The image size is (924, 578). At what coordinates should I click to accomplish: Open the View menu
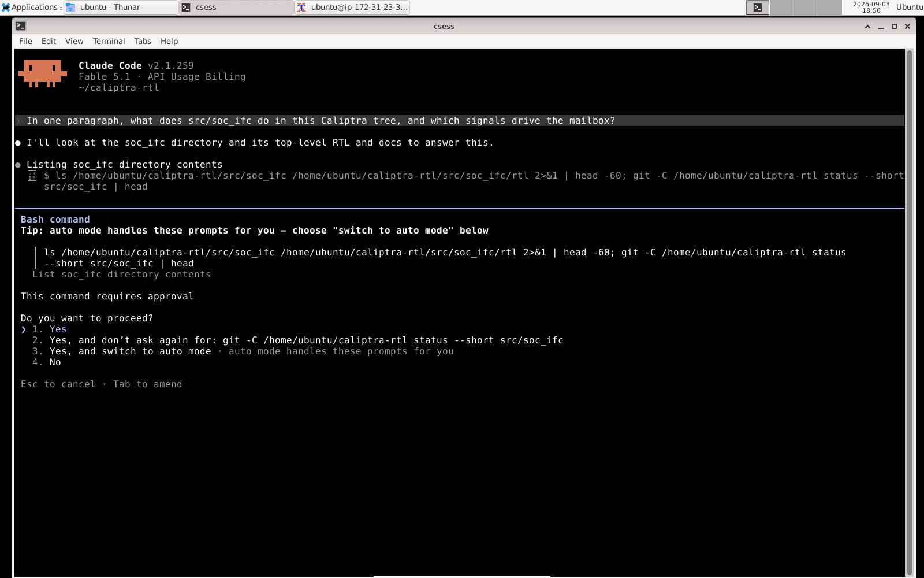click(x=74, y=41)
